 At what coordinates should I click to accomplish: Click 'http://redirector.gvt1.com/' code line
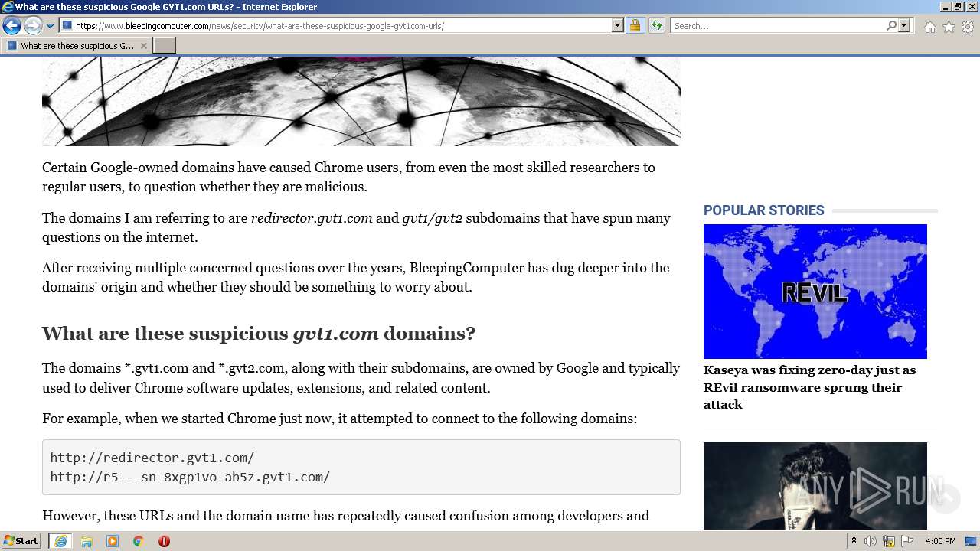pyautogui.click(x=152, y=458)
